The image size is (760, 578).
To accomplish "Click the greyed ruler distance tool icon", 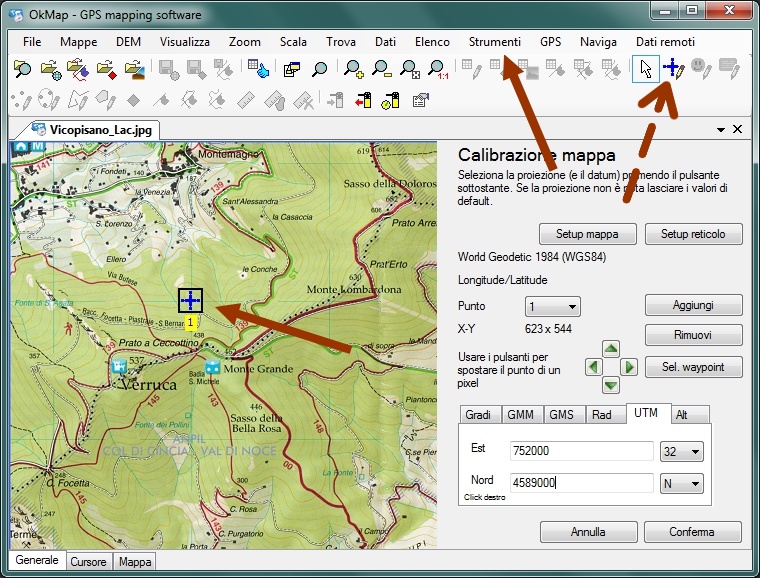I will tap(246, 100).
